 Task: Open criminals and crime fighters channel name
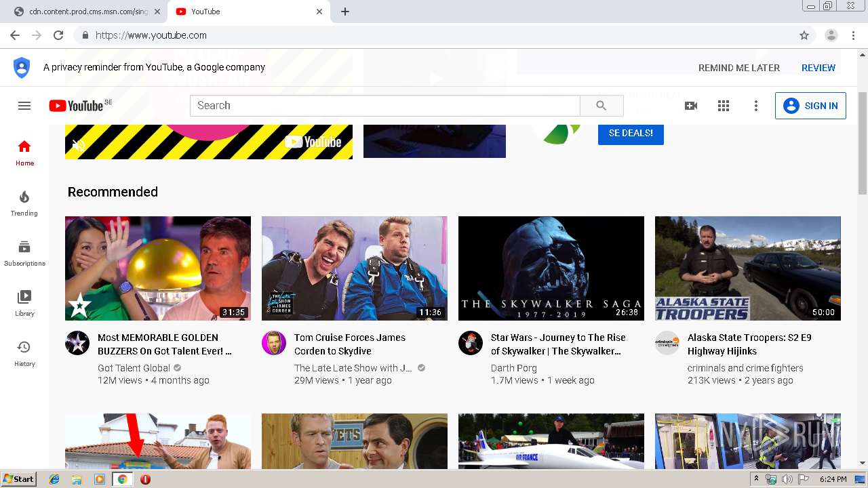point(745,368)
